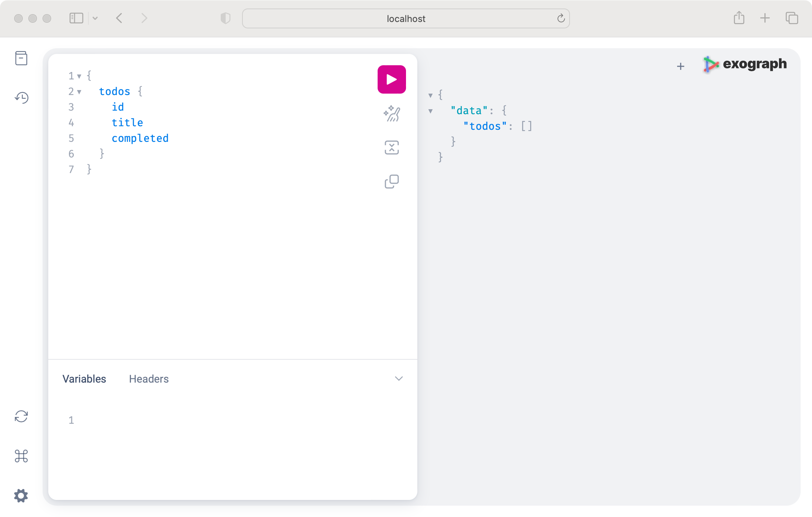812x517 pixels.
Task: Type in the Variables editor area
Action: [x=177, y=420]
